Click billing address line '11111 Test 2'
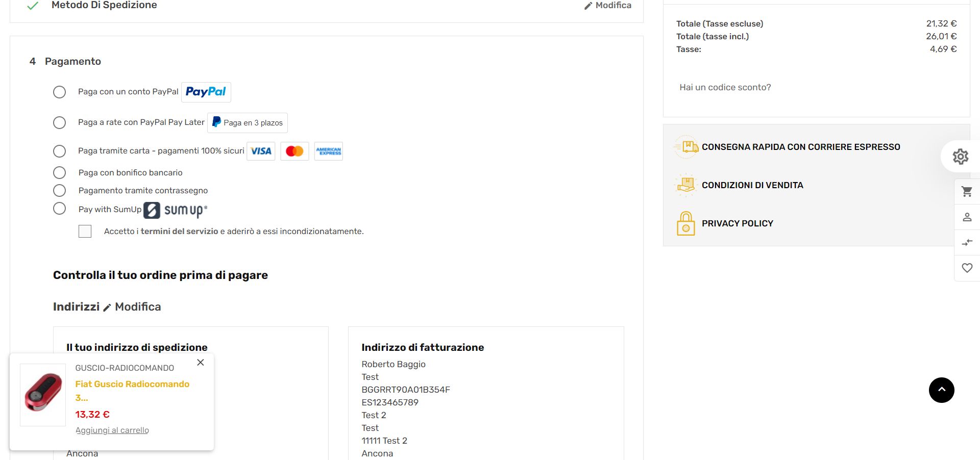Viewport: 980px width, 460px height. point(384,441)
